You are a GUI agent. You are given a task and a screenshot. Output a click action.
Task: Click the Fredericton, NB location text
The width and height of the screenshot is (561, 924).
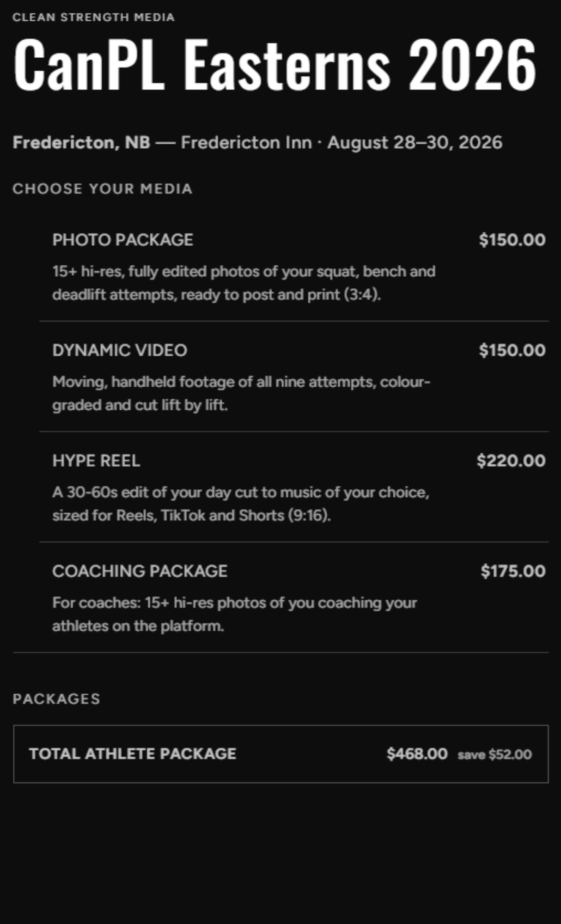pyautogui.click(x=81, y=142)
